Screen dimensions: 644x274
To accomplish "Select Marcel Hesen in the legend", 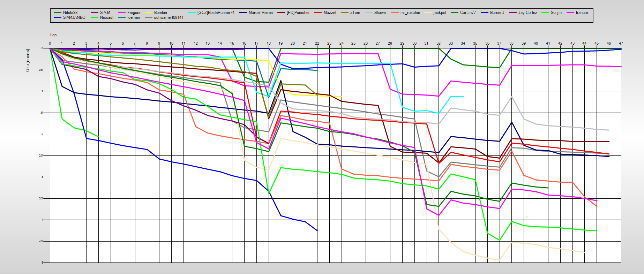I will [x=261, y=13].
